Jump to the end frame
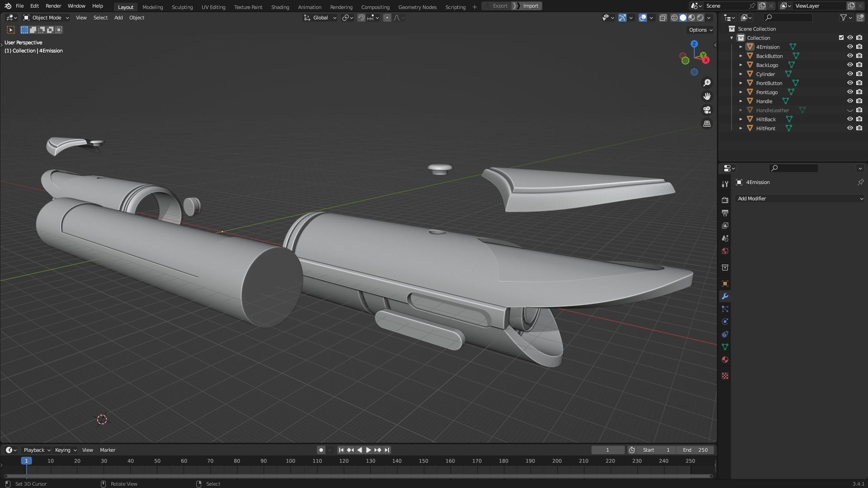Viewport: 868px width, 488px height. [x=387, y=450]
